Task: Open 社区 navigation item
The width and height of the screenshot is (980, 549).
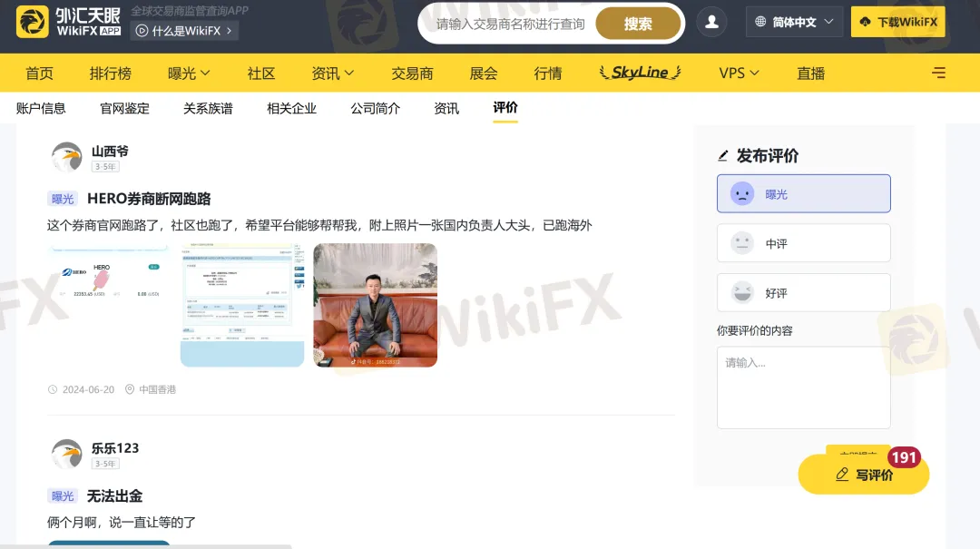Action: [x=260, y=74]
